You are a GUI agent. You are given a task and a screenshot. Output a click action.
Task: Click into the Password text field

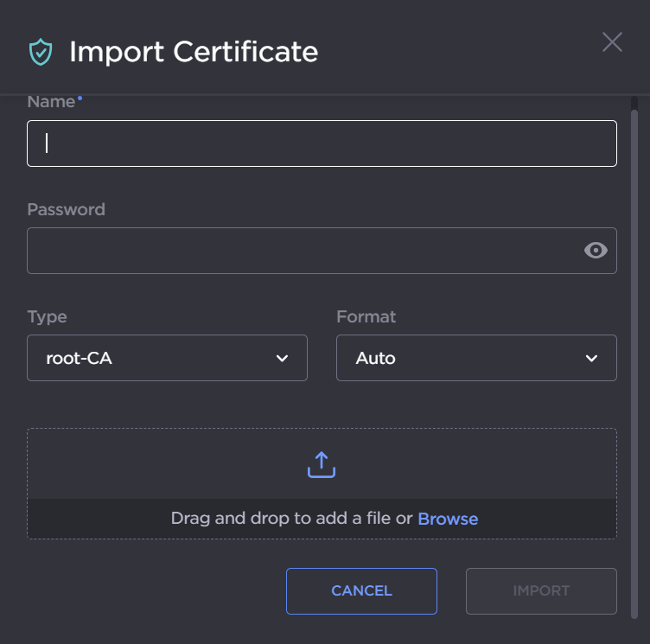tap(303, 251)
